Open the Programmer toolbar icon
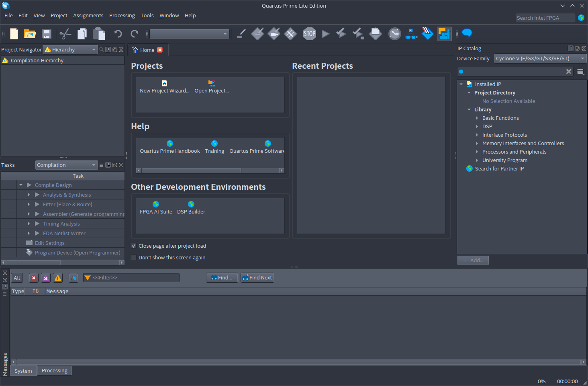The height and width of the screenshot is (386, 588). (x=428, y=34)
